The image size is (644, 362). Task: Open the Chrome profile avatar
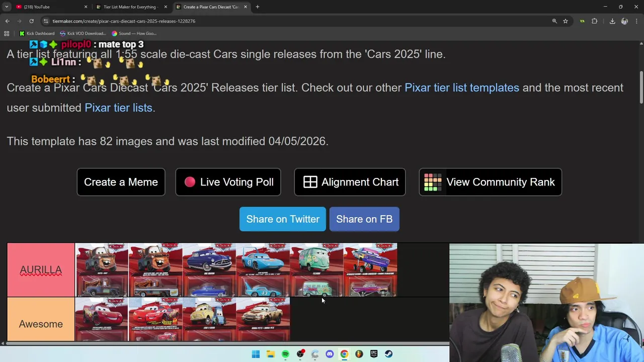[x=624, y=21]
